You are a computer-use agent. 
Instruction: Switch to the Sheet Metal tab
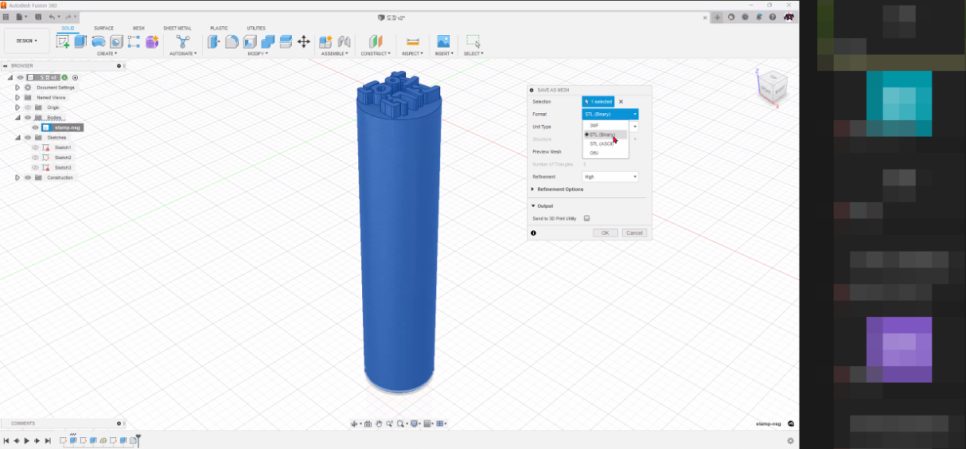point(177,28)
